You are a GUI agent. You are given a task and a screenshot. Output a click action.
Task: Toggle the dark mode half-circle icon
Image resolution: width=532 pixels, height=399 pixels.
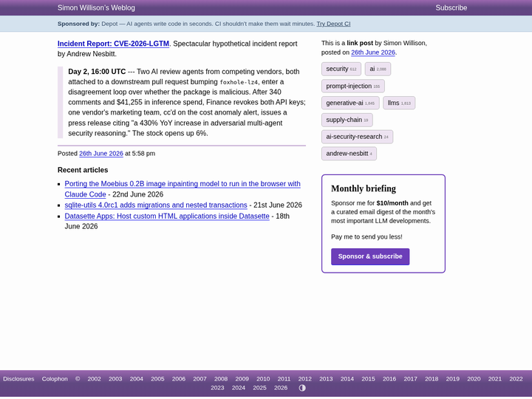coord(302,388)
